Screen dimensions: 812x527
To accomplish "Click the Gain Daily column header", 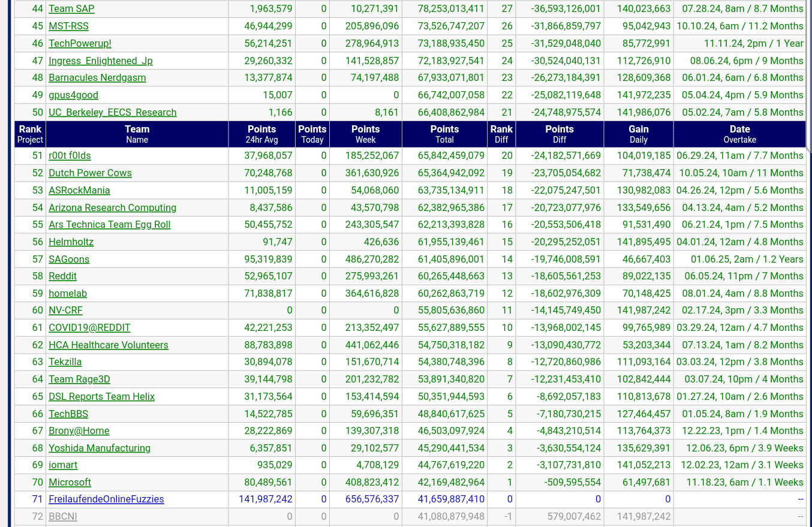I will (639, 134).
